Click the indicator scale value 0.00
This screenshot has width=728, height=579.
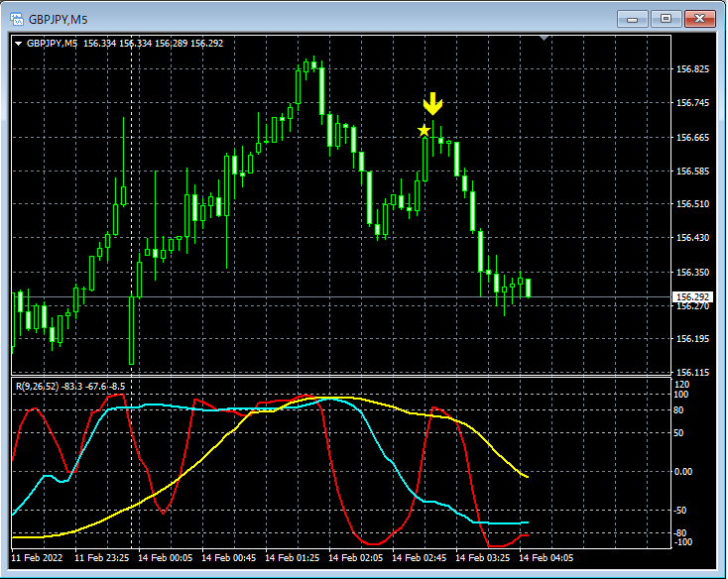pyautogui.click(x=683, y=471)
